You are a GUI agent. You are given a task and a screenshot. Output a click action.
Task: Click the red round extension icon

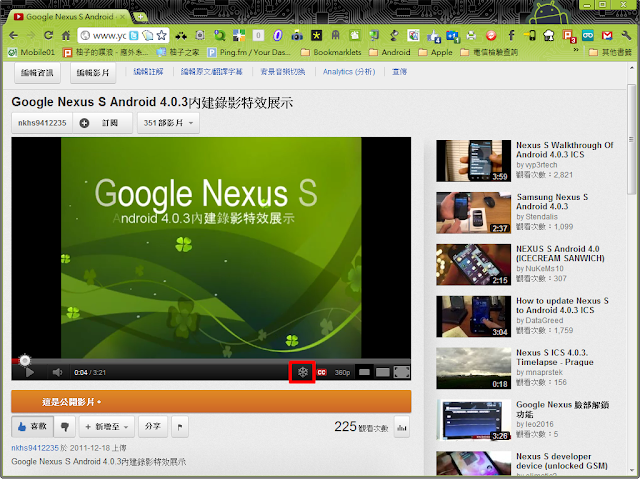point(491,36)
